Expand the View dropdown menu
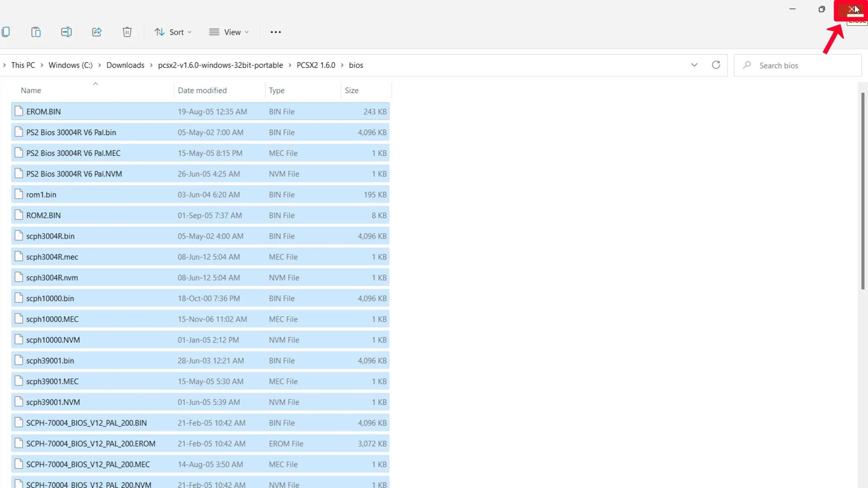 (231, 32)
